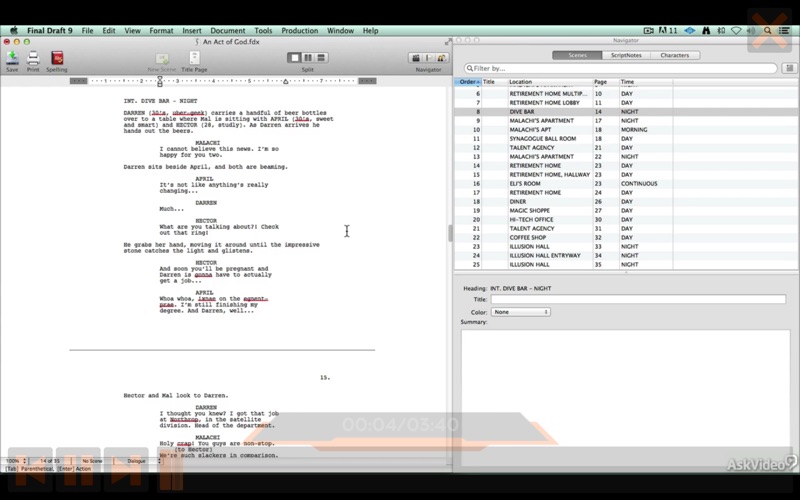Viewport: 800px width, 500px height.
Task: Click the No Scene status field
Action: pyautogui.click(x=92, y=461)
